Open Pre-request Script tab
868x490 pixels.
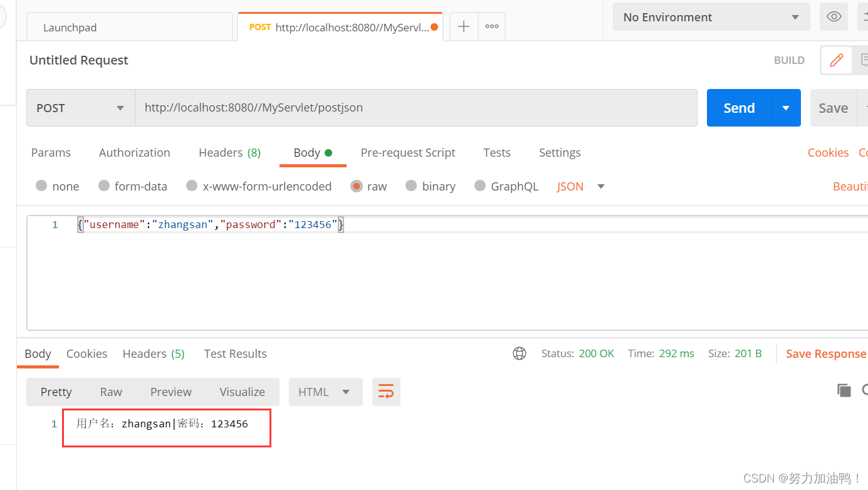pyautogui.click(x=408, y=152)
